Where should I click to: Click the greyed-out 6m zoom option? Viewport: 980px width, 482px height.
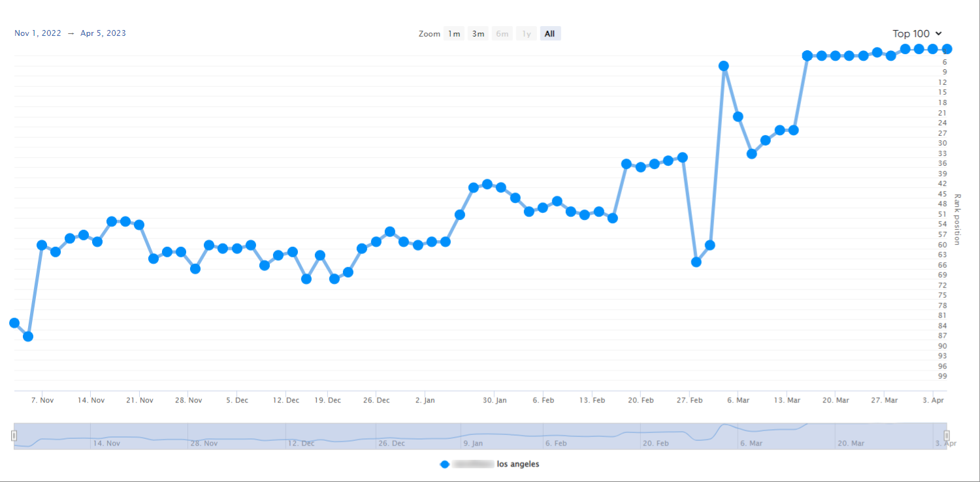coord(502,34)
